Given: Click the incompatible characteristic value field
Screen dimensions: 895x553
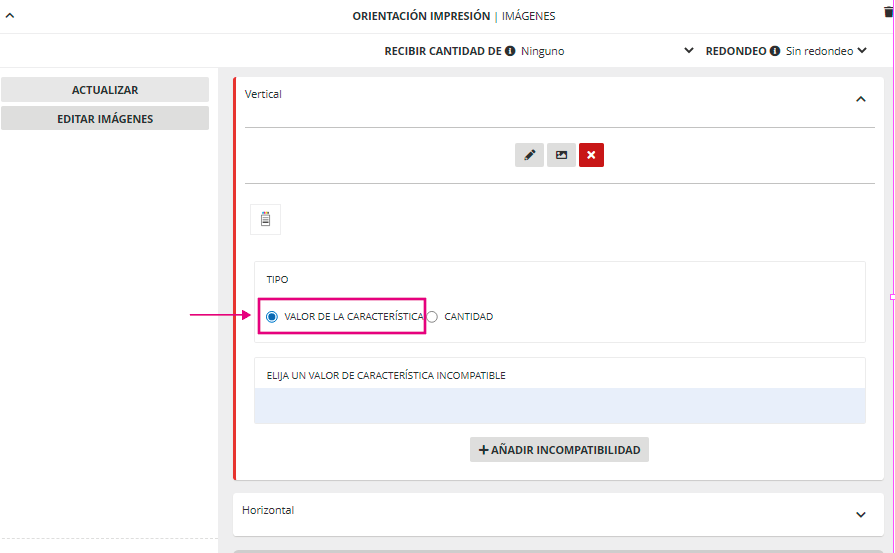Looking at the screenshot, I should 559,406.
